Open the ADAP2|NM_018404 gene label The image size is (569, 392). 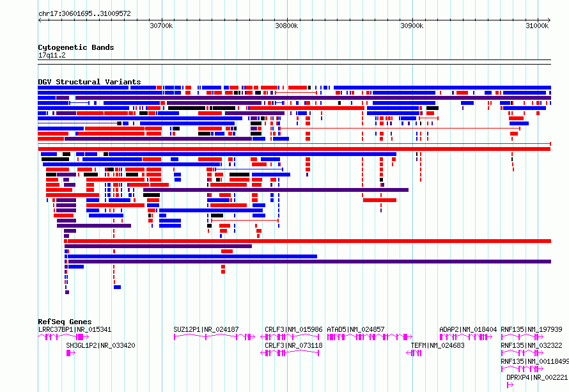pyautogui.click(x=468, y=329)
